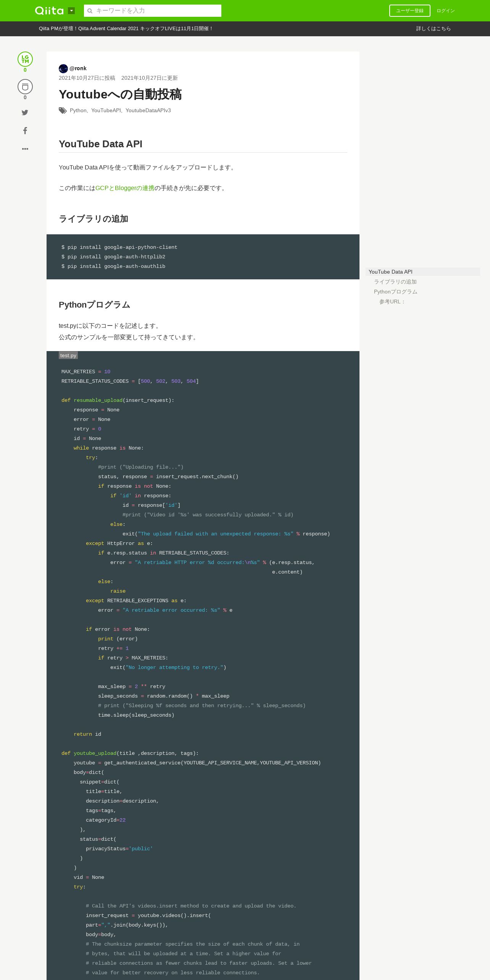The width and height of the screenshot is (490, 980).
Task: Click the return id code line
Action: (x=87, y=734)
